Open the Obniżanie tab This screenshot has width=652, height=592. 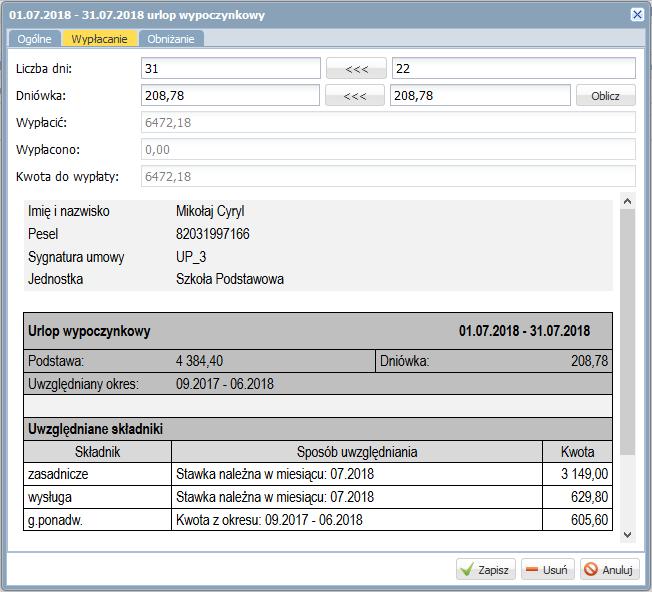170,39
